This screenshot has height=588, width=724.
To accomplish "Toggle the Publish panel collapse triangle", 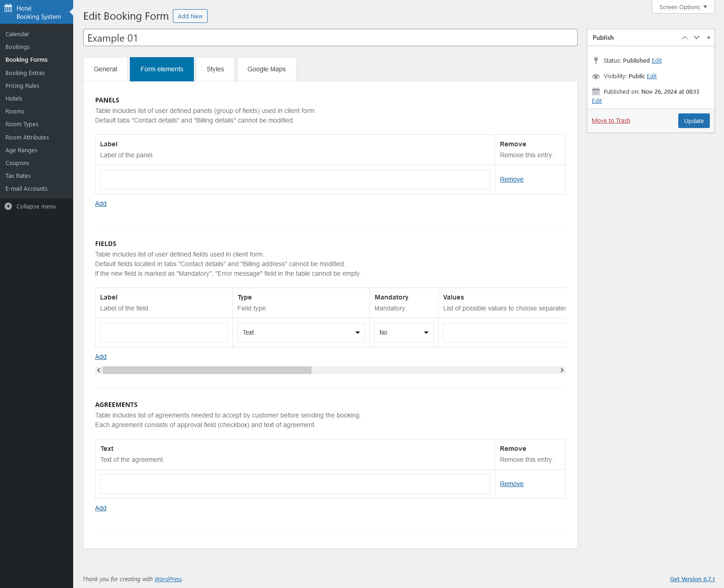I will [x=708, y=37].
